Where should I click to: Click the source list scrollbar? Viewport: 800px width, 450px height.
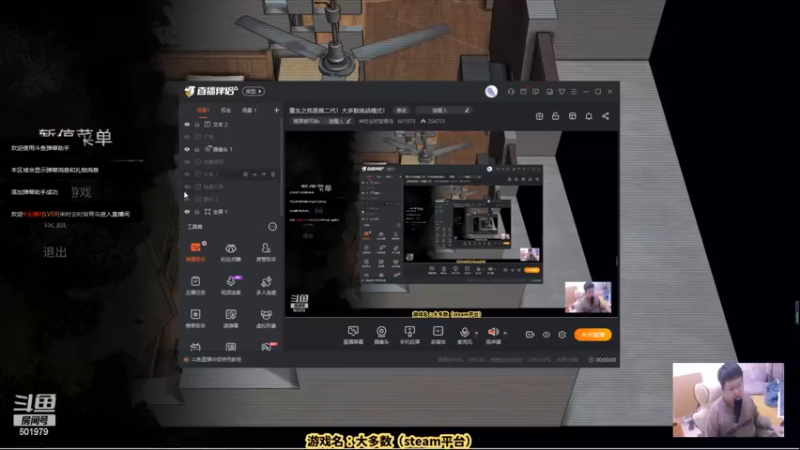tap(282, 168)
